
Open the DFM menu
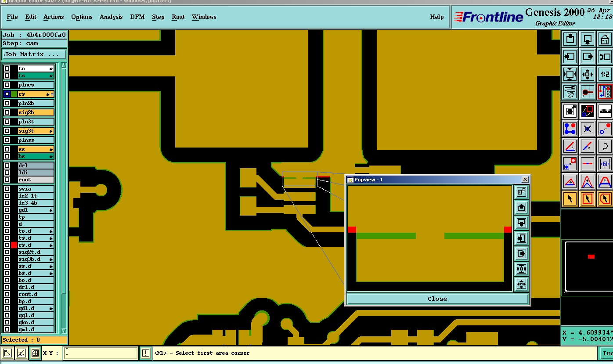pyautogui.click(x=137, y=17)
